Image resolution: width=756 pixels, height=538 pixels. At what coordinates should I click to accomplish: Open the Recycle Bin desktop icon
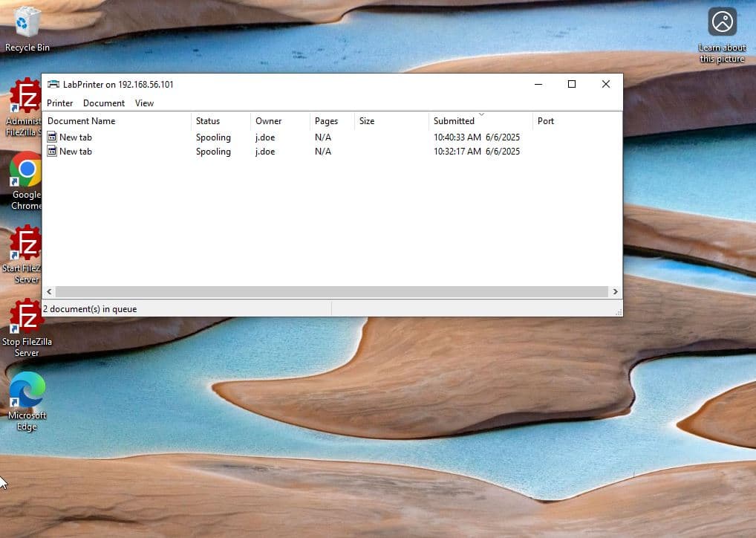point(27,22)
